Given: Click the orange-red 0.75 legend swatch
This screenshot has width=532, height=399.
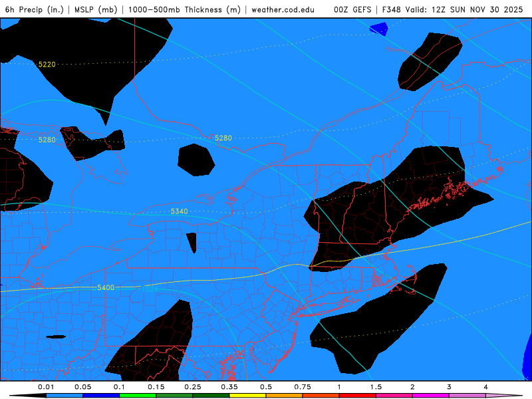Looking at the screenshot, I should pos(321,396).
